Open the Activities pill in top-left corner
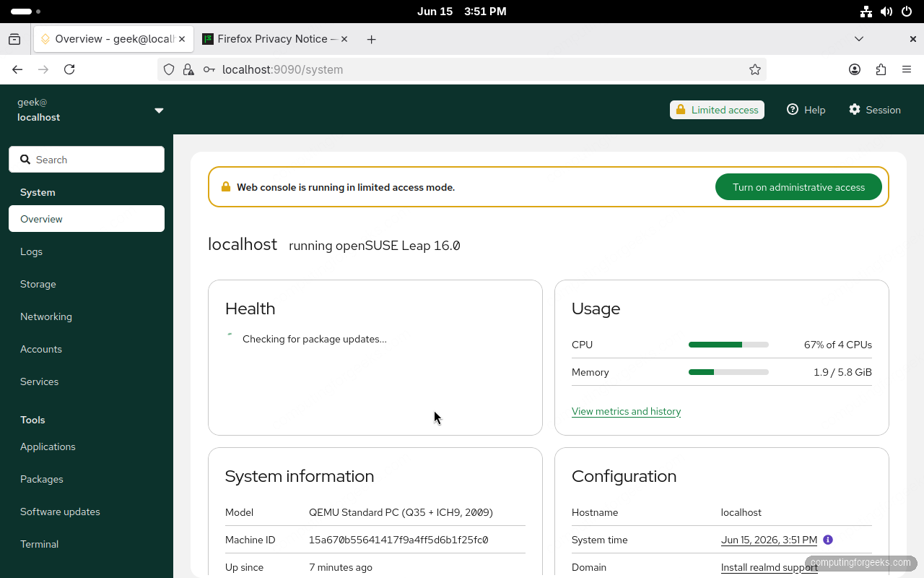924x578 pixels. pos(26,12)
